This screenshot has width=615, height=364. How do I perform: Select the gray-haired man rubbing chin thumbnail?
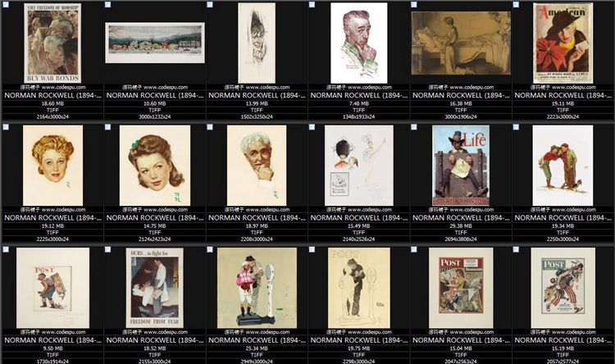click(x=359, y=43)
